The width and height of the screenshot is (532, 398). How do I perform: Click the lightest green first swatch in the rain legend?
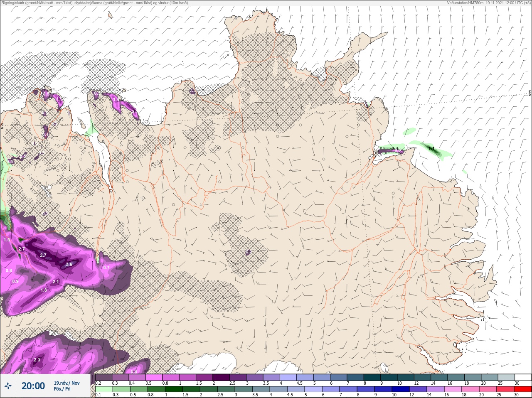pyautogui.click(x=104, y=389)
